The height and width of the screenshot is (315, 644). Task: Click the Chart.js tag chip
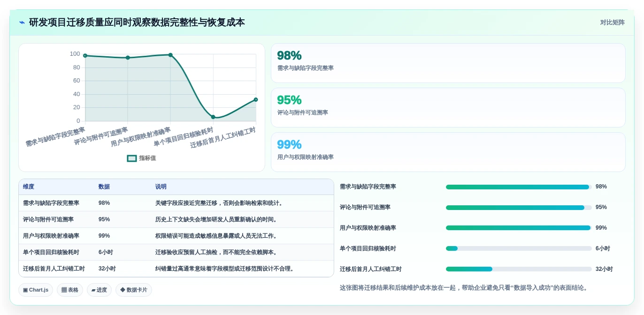pos(36,290)
